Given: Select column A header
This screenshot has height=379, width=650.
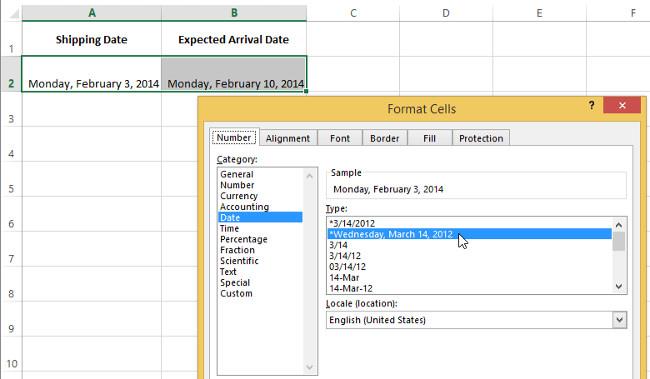Looking at the screenshot, I should coord(92,13).
